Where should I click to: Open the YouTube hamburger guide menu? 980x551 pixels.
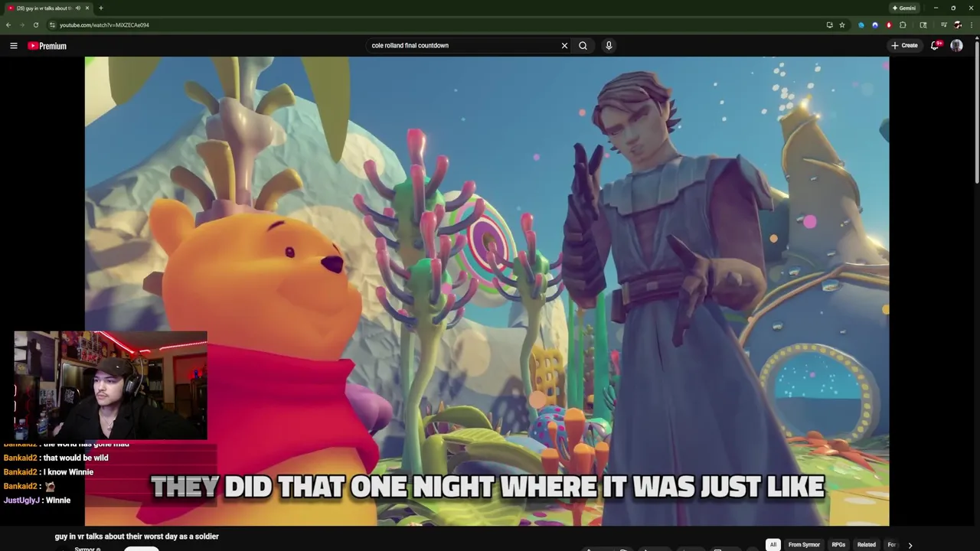(14, 46)
